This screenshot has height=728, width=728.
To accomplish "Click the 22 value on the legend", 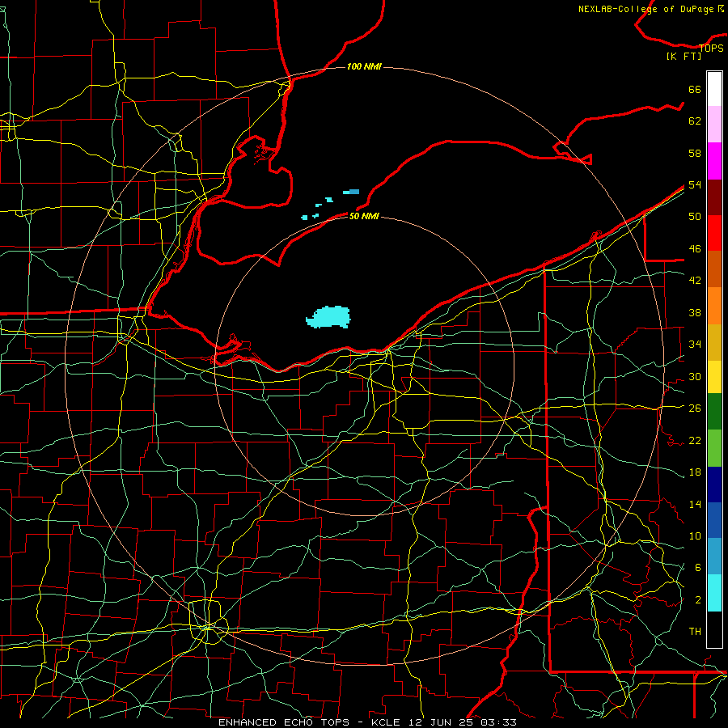I will coord(695,440).
